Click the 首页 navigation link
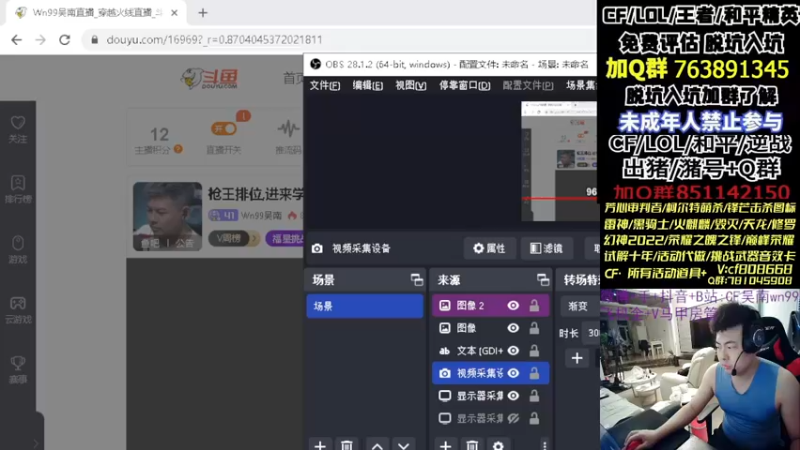 [293, 78]
